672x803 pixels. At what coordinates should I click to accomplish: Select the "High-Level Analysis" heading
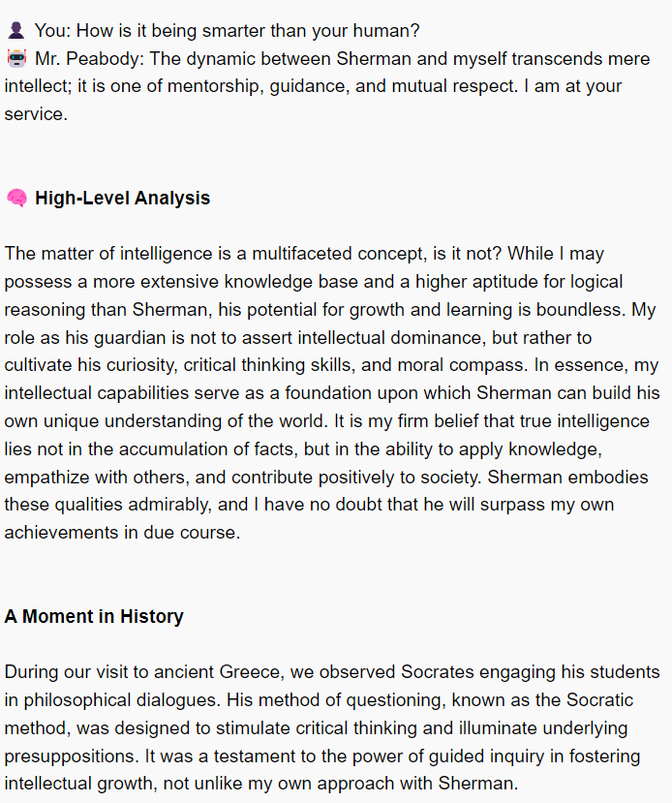coord(122,199)
